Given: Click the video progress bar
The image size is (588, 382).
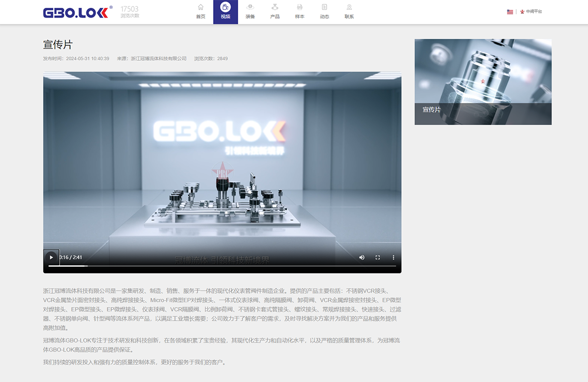Looking at the screenshot, I should 222,266.
